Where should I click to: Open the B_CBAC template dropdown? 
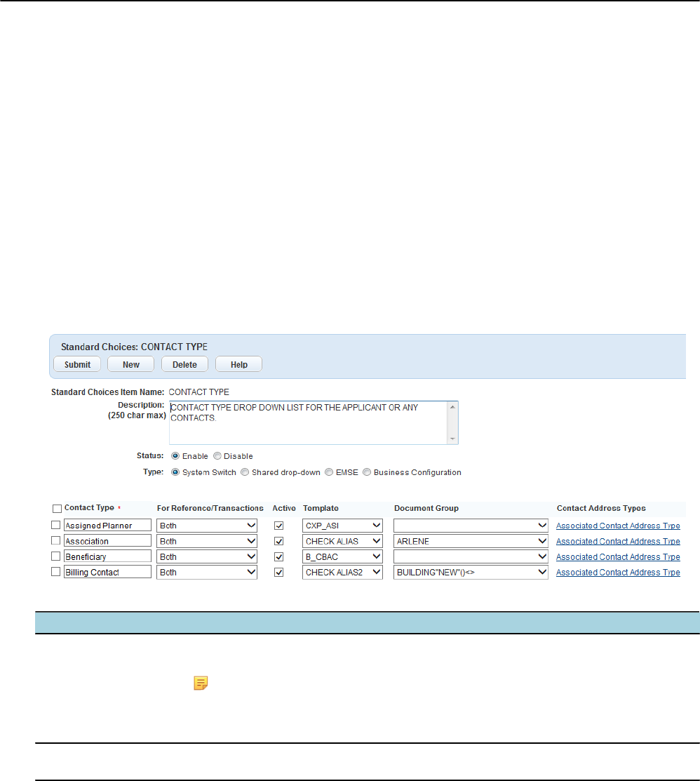click(342, 556)
